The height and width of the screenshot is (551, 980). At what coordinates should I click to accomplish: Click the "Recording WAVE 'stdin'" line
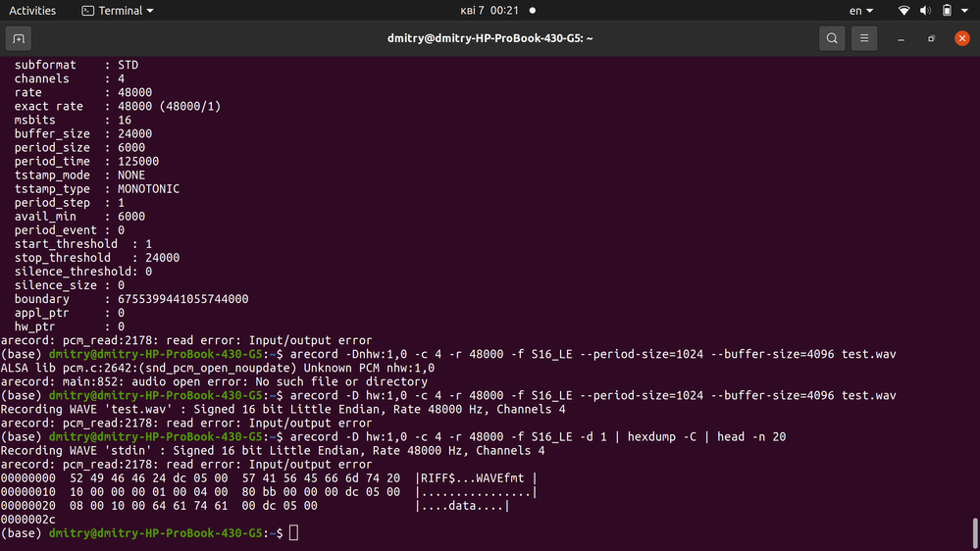[x=273, y=450]
